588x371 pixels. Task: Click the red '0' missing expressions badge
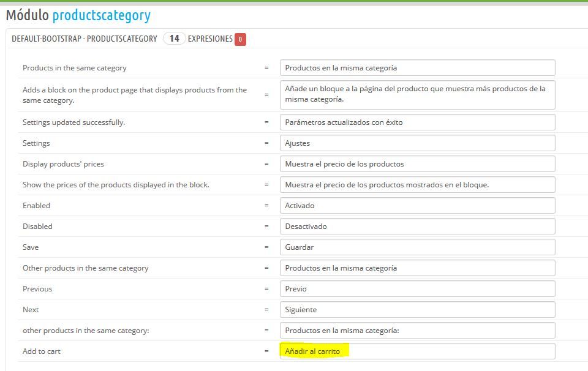[240, 39]
